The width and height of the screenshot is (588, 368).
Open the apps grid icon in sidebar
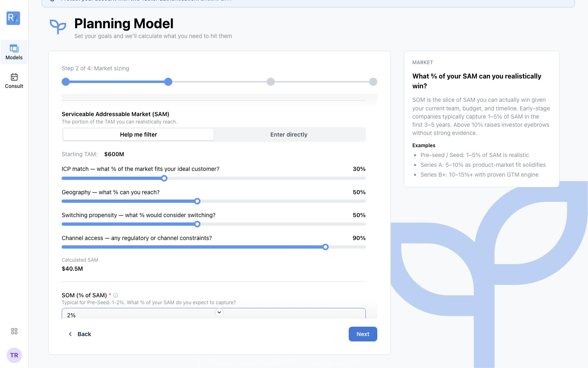click(x=14, y=331)
